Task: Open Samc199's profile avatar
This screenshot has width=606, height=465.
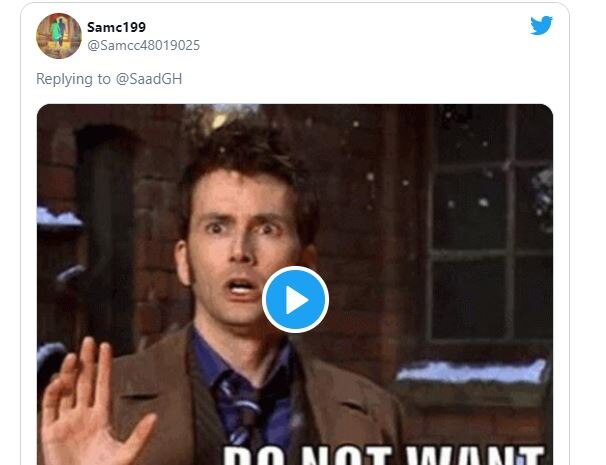Action: (59, 36)
